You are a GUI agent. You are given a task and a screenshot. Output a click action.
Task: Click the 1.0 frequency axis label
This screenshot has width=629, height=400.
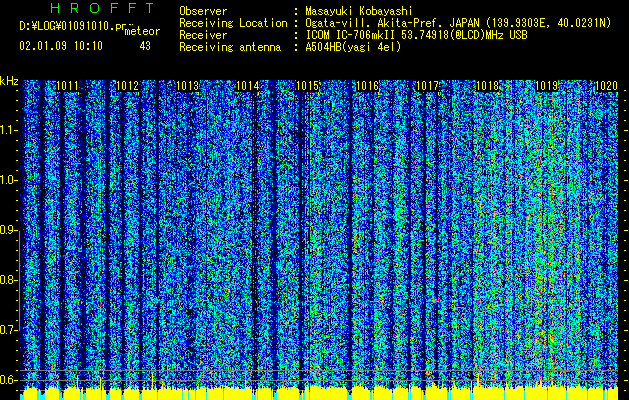pyautogui.click(x=8, y=181)
